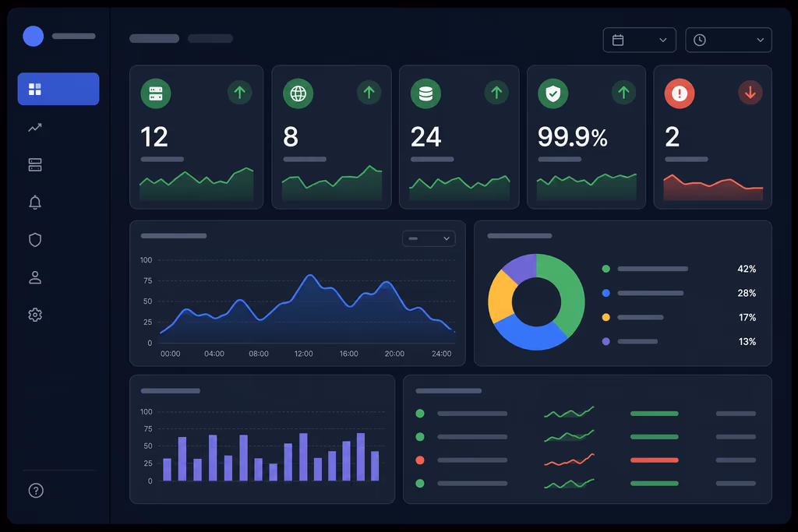Click the value 2 on the alert card

click(x=673, y=137)
